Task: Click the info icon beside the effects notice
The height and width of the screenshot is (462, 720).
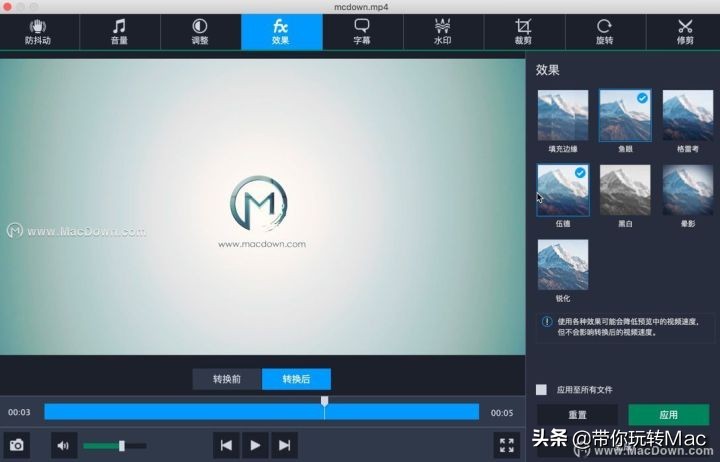Action: (x=546, y=321)
